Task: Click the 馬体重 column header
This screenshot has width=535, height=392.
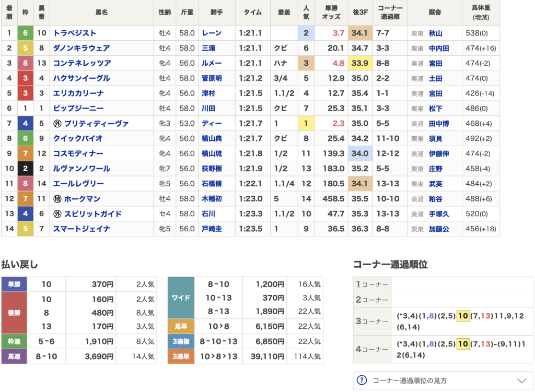Action: pyautogui.click(x=481, y=13)
